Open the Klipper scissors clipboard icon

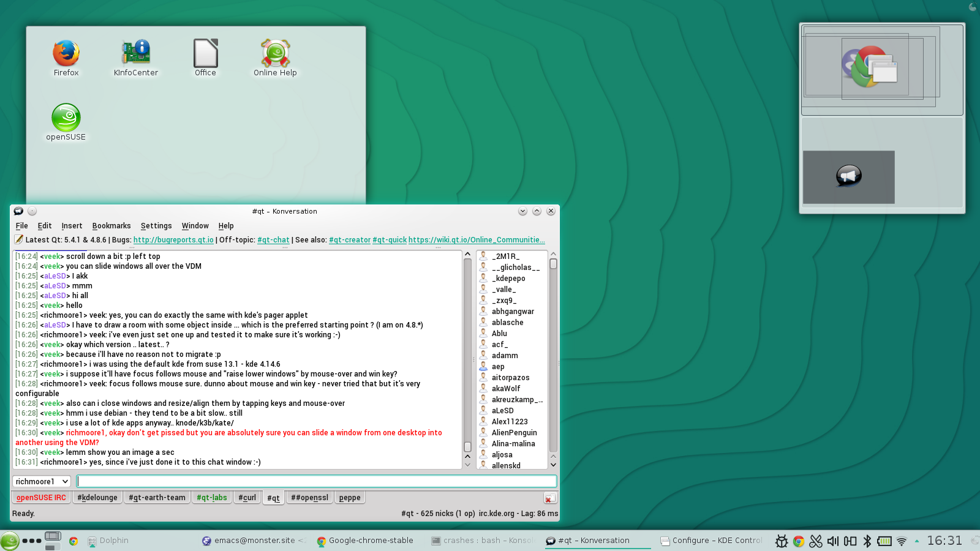816,541
